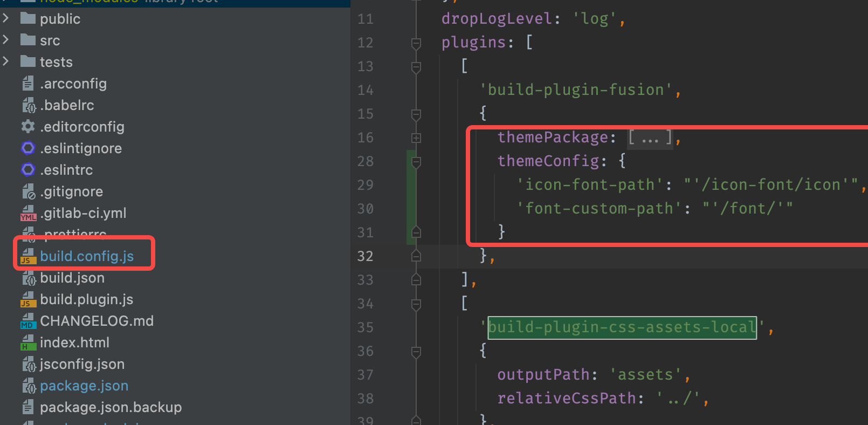Open the build.plugin.js file
The image size is (868, 425).
(x=86, y=299)
